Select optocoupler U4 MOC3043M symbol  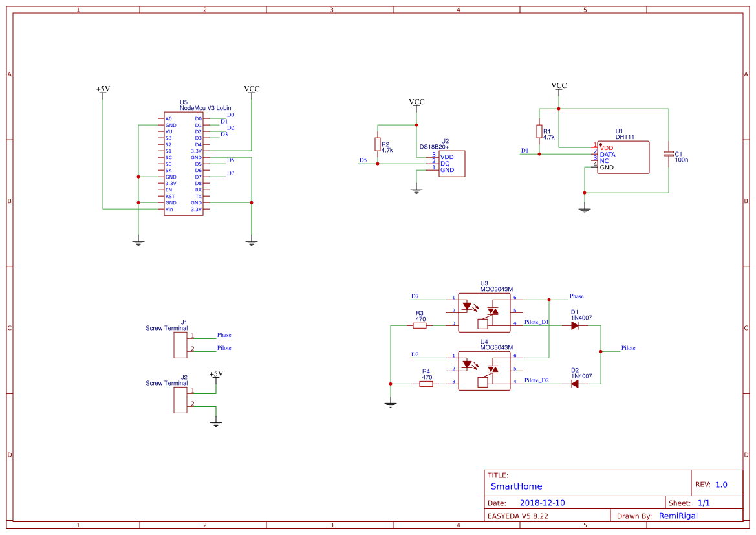pos(484,371)
